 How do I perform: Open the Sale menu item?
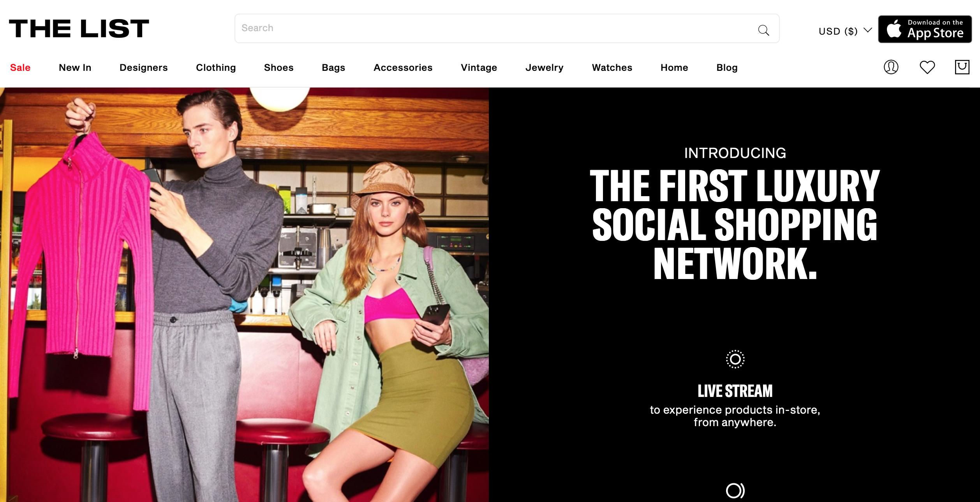(x=20, y=68)
